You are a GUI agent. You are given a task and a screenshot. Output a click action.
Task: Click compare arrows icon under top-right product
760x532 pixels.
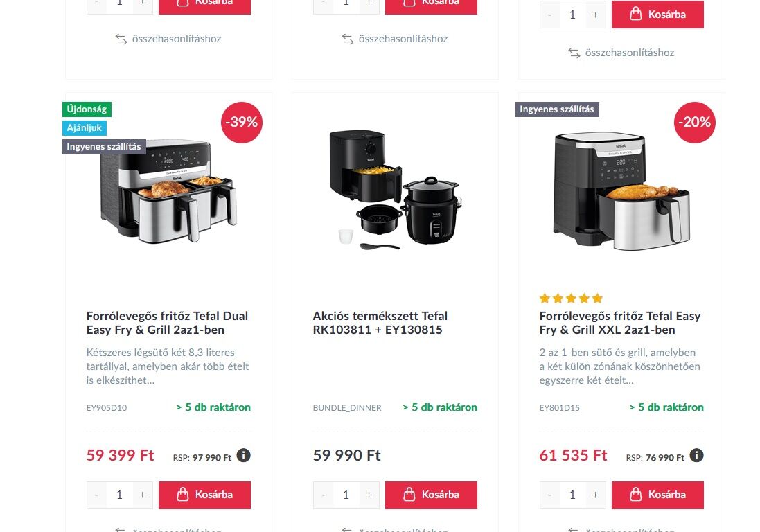click(574, 53)
